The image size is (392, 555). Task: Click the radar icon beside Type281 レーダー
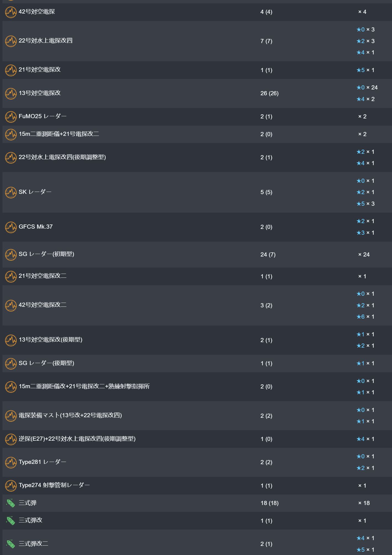pyautogui.click(x=11, y=462)
